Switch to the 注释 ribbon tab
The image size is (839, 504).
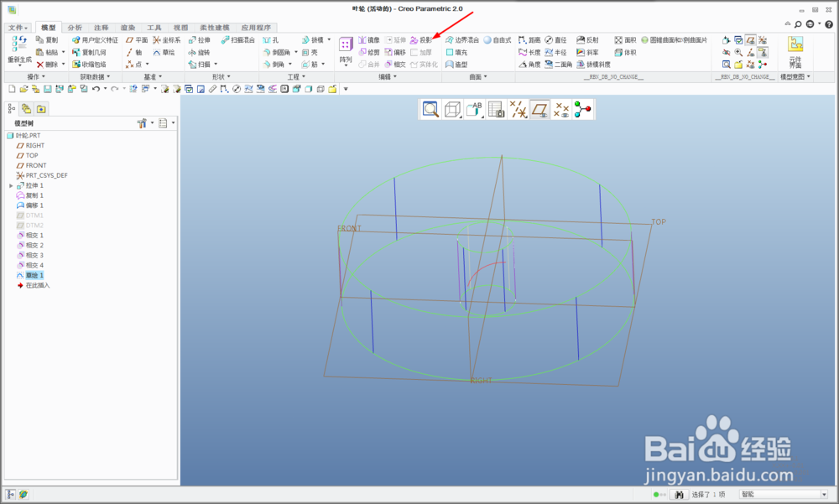tap(102, 28)
